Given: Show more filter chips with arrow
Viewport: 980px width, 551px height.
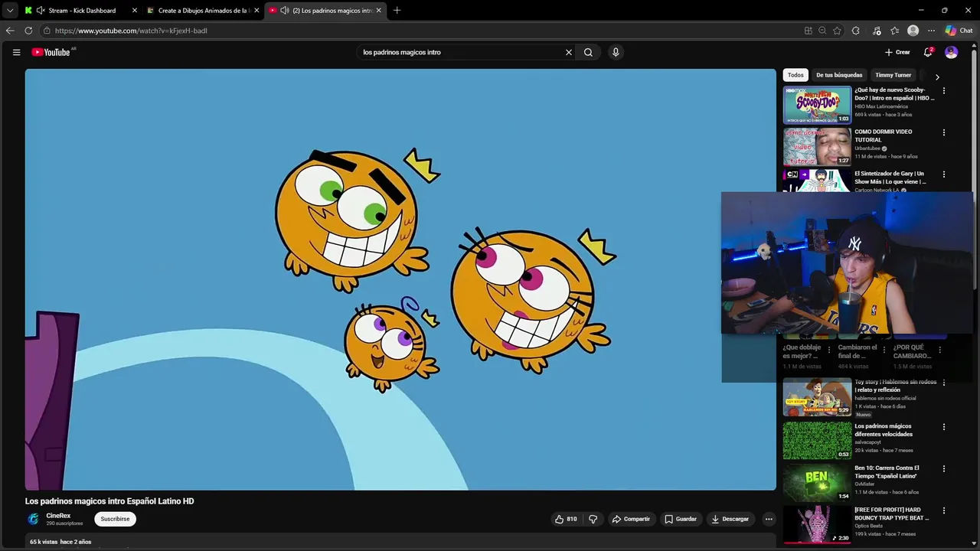Looking at the screenshot, I should coord(937,77).
